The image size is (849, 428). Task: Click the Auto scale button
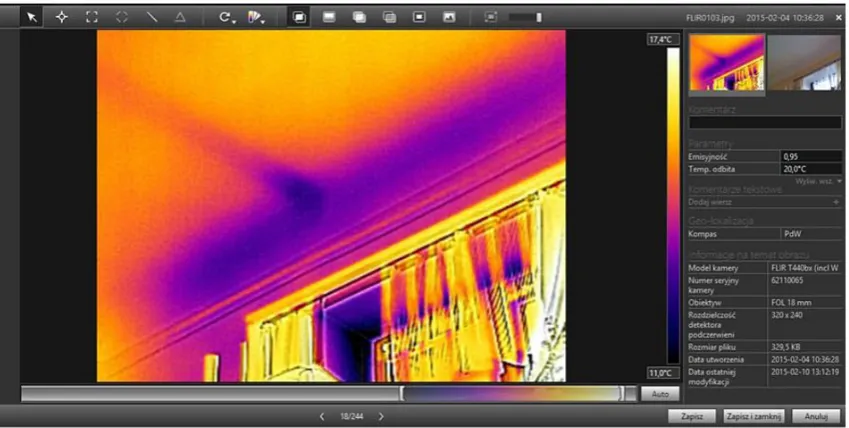(660, 394)
